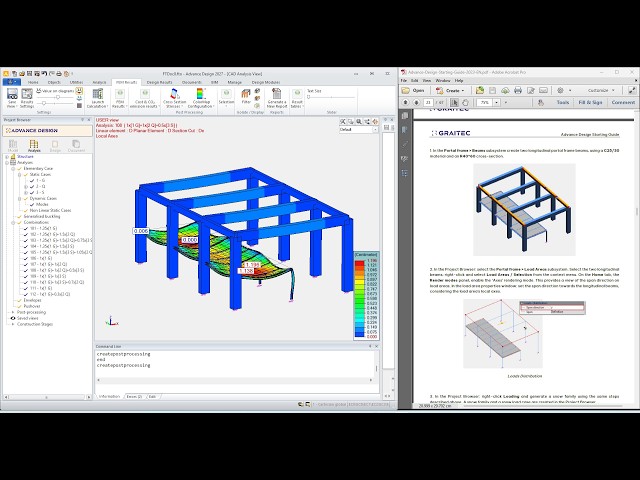The image size is (640, 480).
Task: Toggle the 1 - G static case check
Action: pyautogui.click(x=32, y=180)
